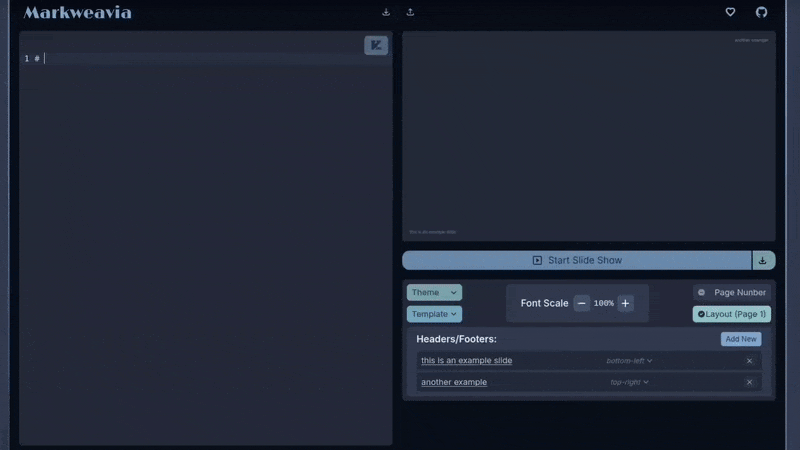Edit 'this is an example slide' footer text
The image size is (800, 450).
coord(466,360)
